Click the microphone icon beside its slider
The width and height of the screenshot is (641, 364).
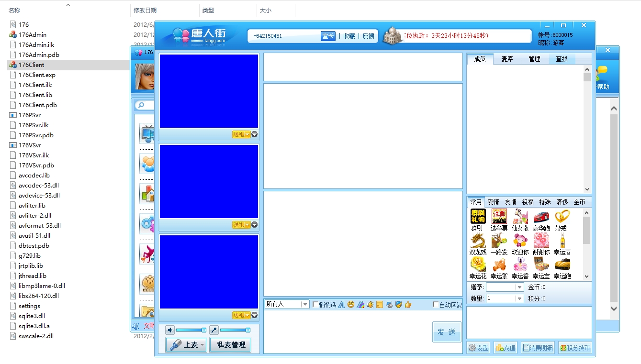214,330
